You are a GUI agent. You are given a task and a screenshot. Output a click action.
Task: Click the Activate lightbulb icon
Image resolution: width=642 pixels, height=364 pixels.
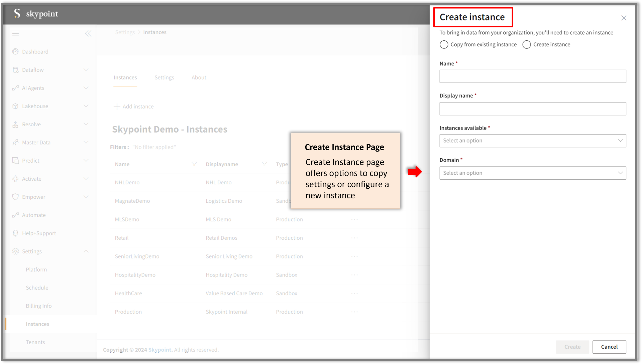pyautogui.click(x=15, y=179)
